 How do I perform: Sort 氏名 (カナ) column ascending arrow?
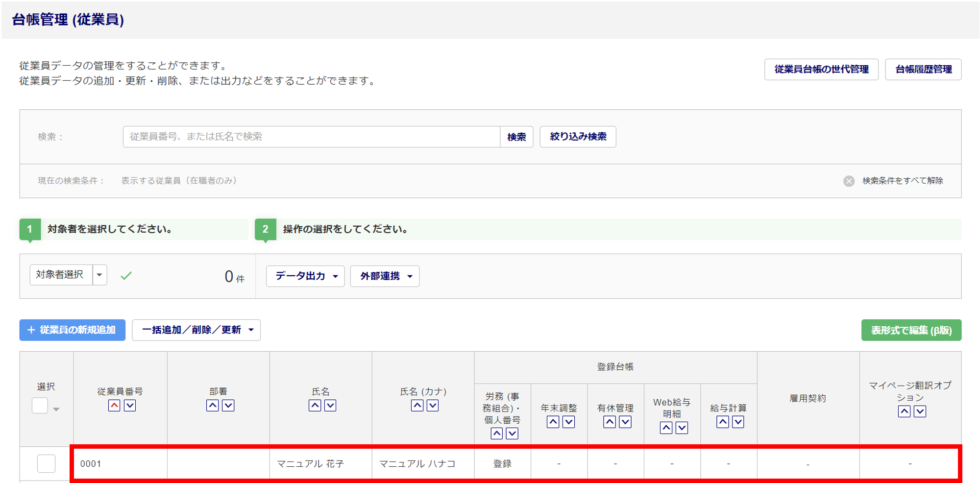pos(417,406)
